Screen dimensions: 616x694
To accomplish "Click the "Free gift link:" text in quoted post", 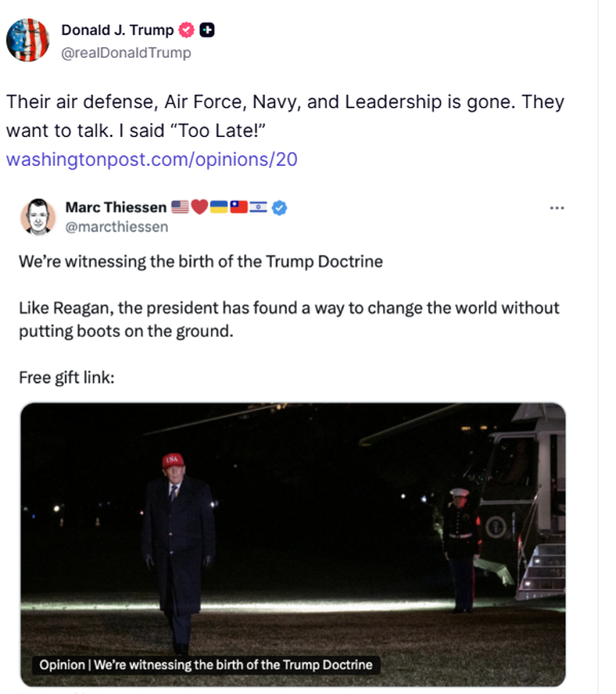I will 66,376.
